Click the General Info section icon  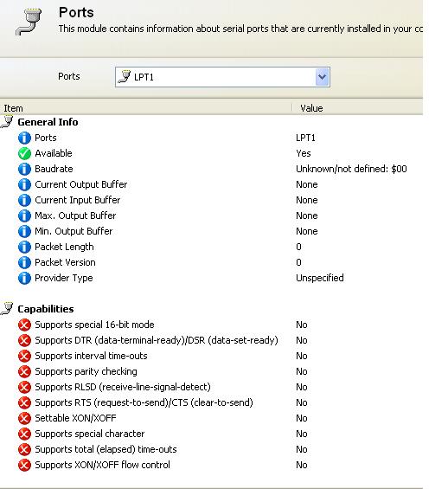pyautogui.click(x=7, y=122)
